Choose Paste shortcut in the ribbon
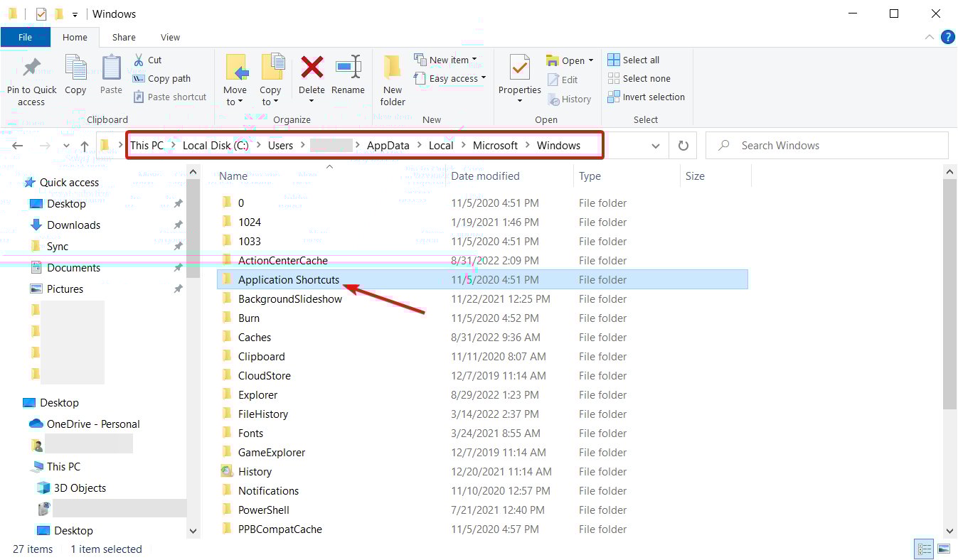Screen dimensions: 958x560 (x=170, y=97)
